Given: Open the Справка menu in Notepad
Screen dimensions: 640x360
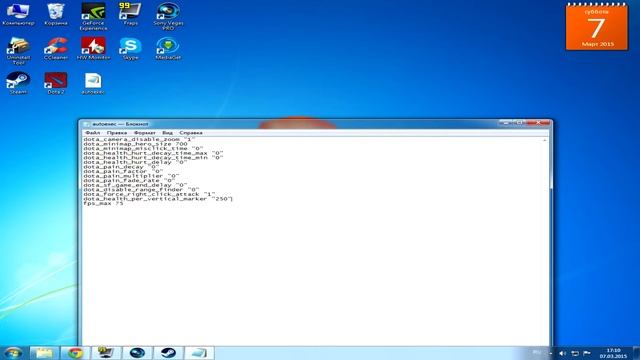Looking at the screenshot, I should 191,133.
